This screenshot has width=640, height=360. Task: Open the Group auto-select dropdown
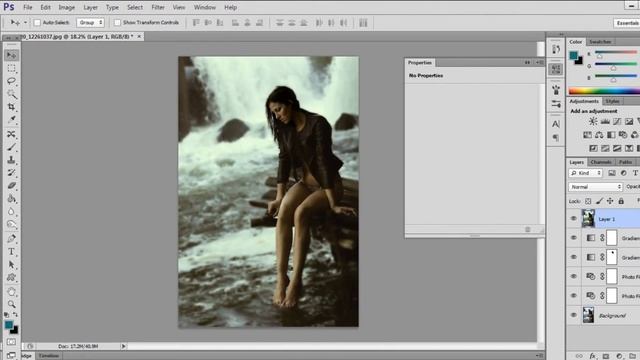(x=90, y=22)
